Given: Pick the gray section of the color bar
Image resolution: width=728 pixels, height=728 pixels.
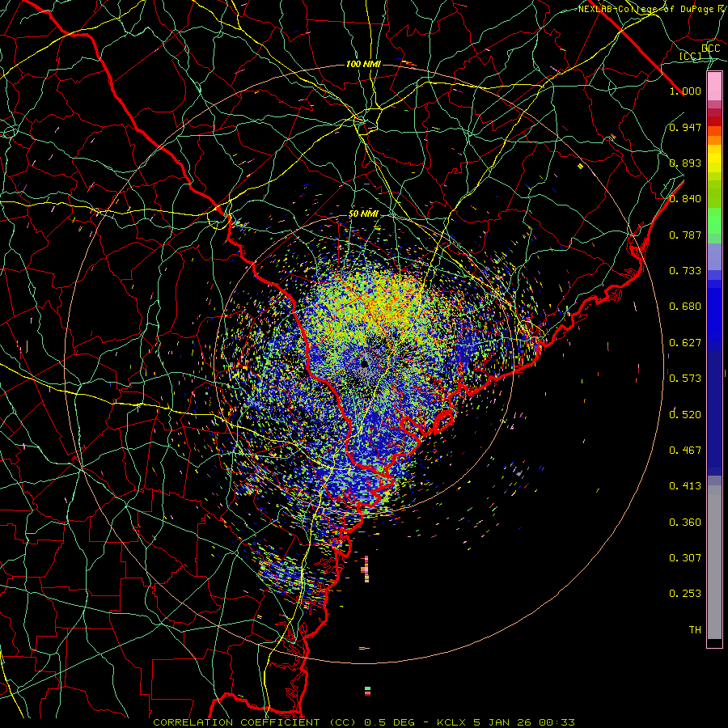Looking at the screenshot, I should point(714,562).
